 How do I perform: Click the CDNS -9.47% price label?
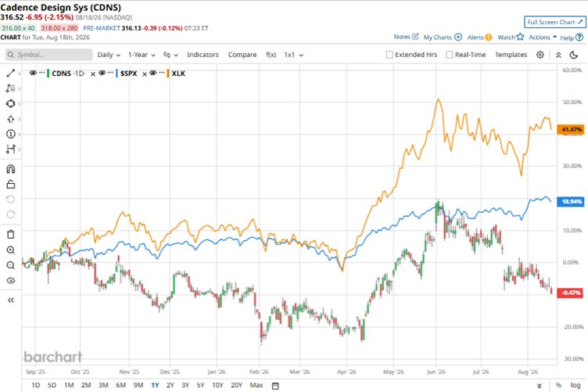pyautogui.click(x=571, y=293)
